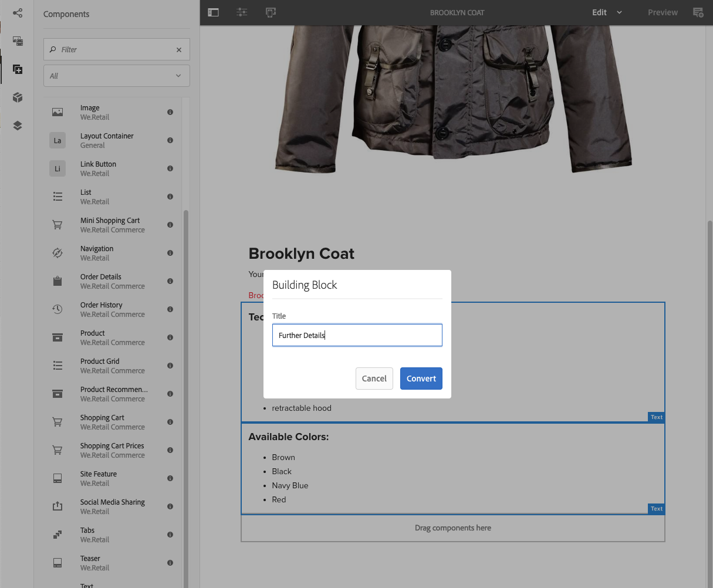Click the Components panel scrollbar
713x588 pixels.
click(187, 399)
